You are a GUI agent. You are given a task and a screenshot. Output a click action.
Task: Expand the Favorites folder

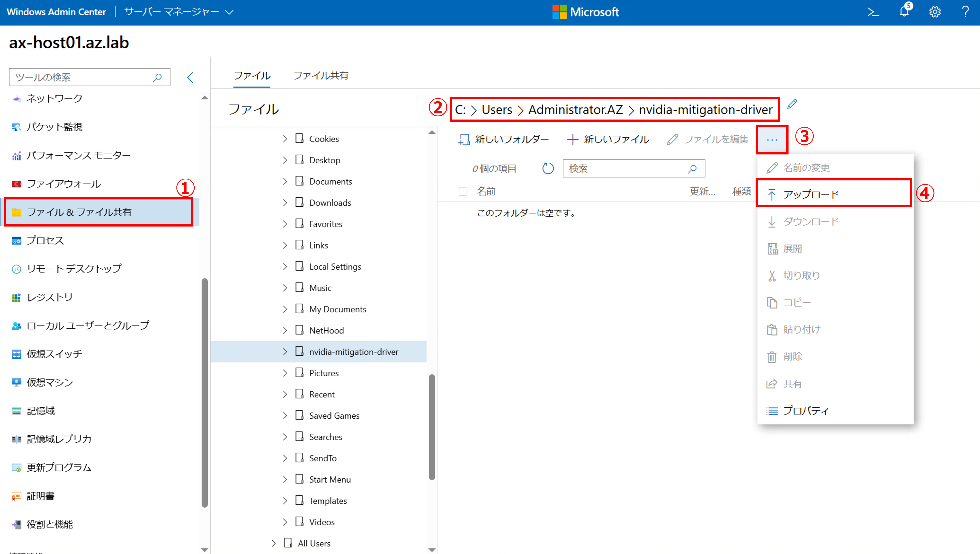pos(285,224)
